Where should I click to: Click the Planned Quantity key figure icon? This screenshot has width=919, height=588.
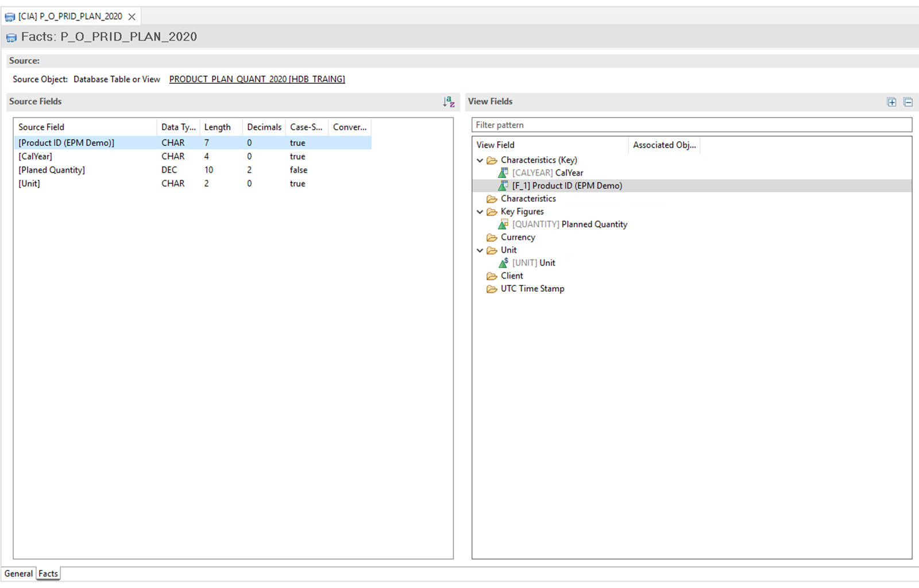[x=503, y=225]
